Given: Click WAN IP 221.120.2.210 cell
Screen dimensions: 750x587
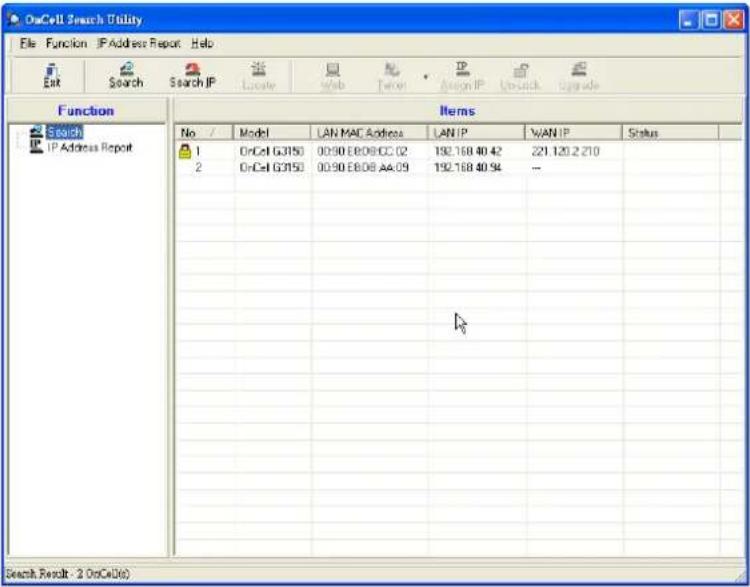Looking at the screenshot, I should tap(565, 152).
